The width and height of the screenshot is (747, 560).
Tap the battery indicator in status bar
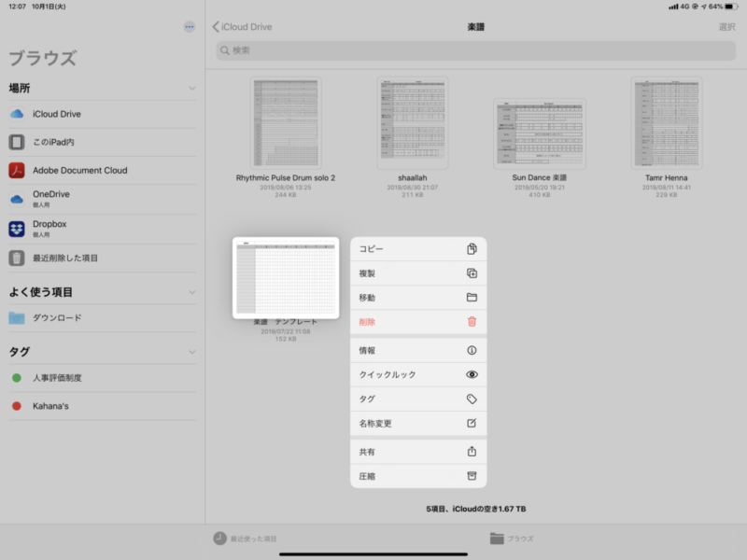(731, 7)
